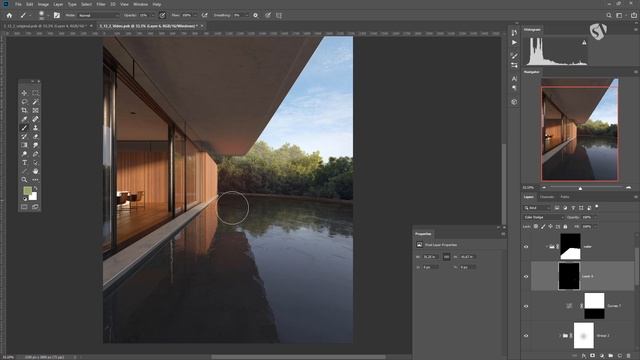
Task: Select the Smudge tool
Action: [36, 145]
